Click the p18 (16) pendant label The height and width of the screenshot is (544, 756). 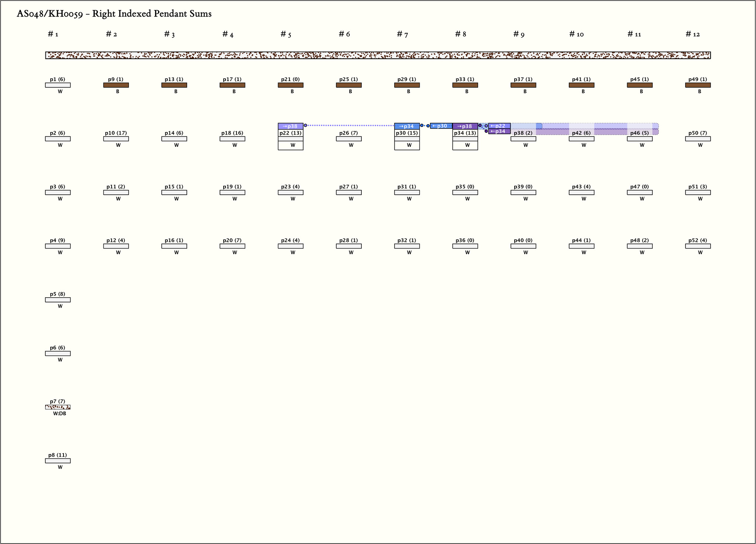[232, 133]
